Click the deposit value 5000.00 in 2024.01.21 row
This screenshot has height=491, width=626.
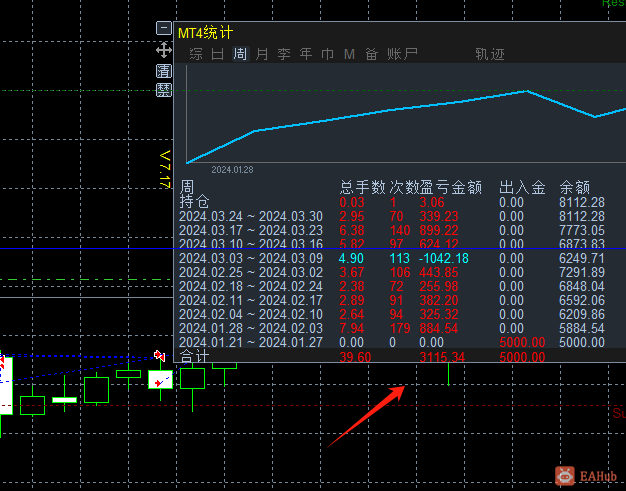[522, 342]
